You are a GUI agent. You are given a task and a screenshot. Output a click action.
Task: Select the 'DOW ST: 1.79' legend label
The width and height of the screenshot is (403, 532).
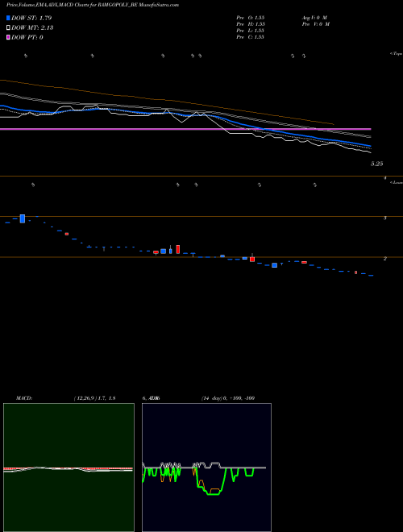(31, 18)
